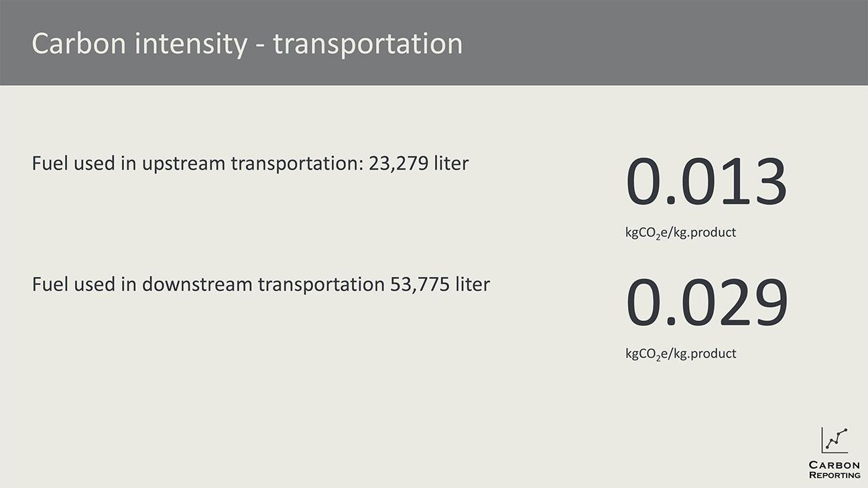
Task: Select the upstream transportation fuel text line
Action: click(x=250, y=163)
